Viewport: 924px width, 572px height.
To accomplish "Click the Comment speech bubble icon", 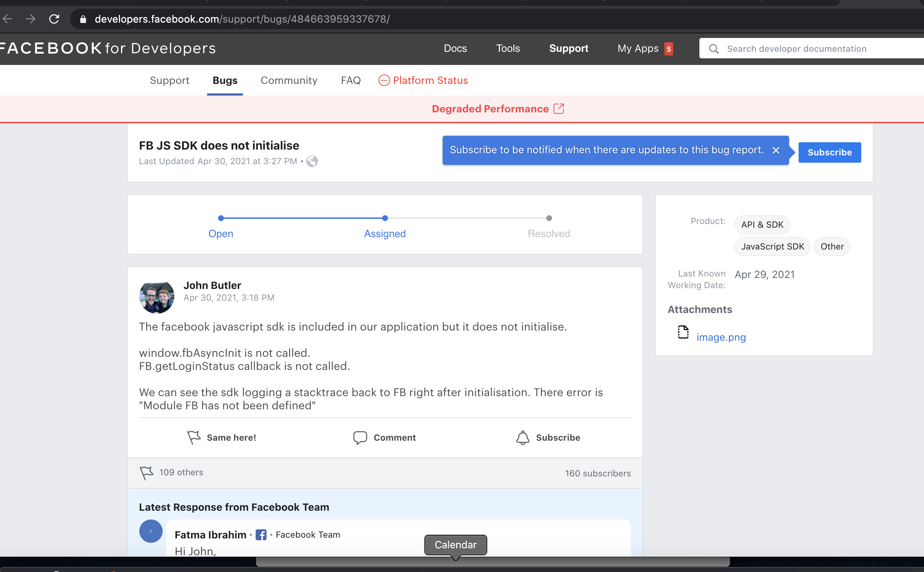I will pos(360,437).
